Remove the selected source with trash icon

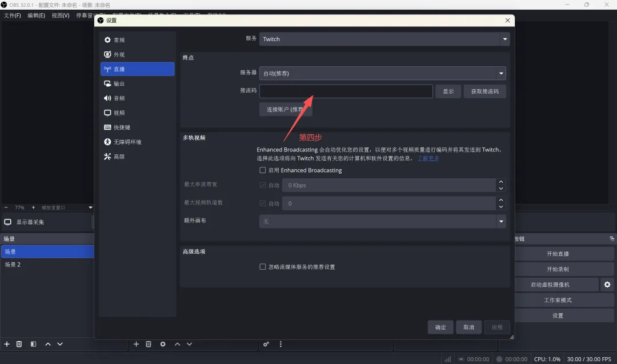click(149, 344)
